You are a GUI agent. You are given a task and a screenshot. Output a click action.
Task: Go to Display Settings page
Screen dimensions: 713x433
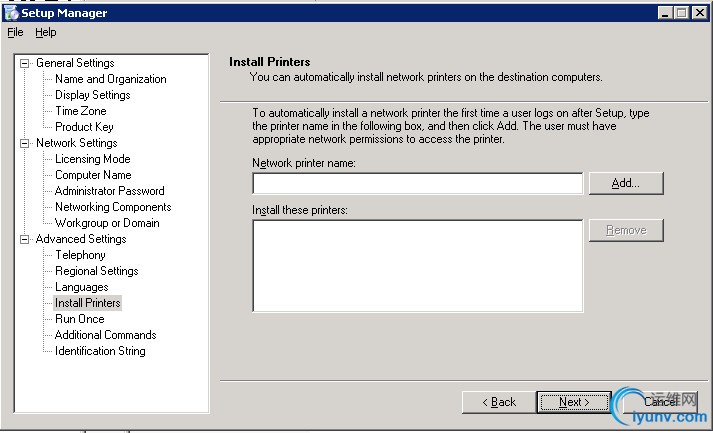92,95
